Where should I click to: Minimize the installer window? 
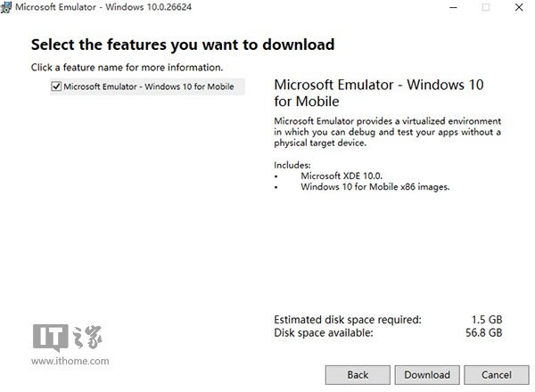coord(453,7)
